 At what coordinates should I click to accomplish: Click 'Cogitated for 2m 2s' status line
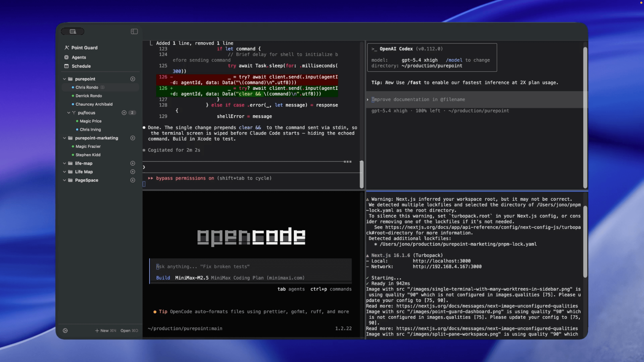tap(174, 150)
